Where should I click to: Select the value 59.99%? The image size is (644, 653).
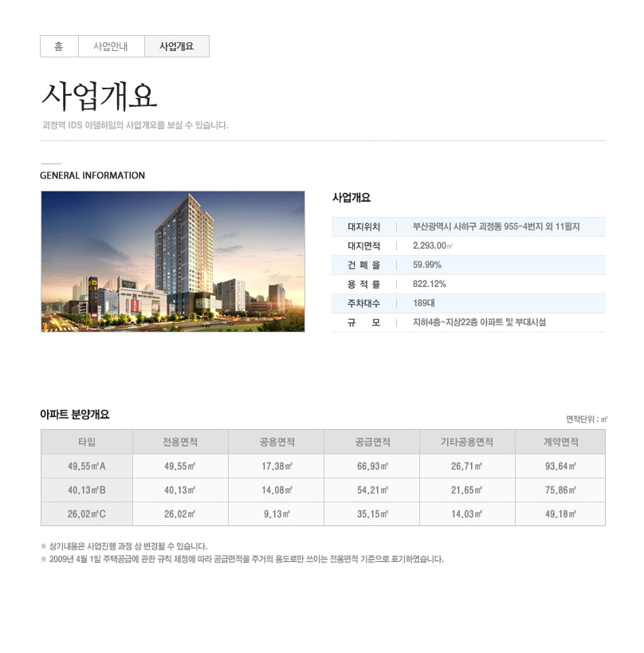(x=427, y=265)
